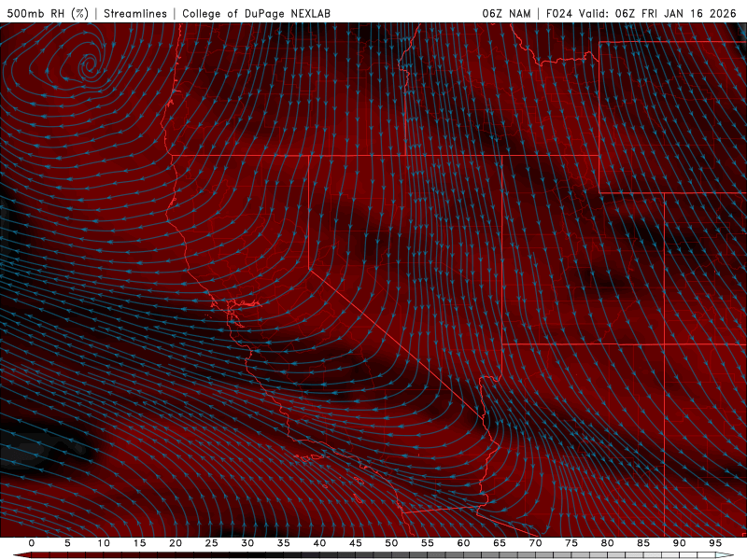Click the "40" color scale label
Viewport: 747px width, 560px height.
tap(319, 543)
